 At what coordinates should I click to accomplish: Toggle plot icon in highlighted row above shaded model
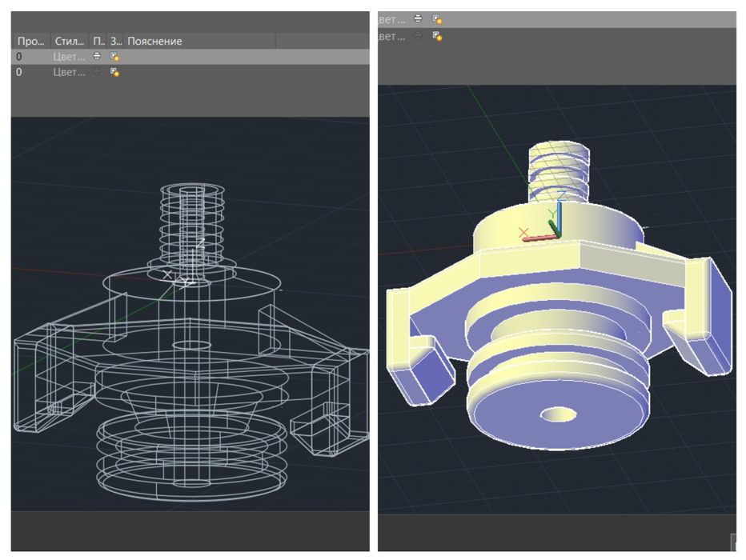(x=418, y=18)
